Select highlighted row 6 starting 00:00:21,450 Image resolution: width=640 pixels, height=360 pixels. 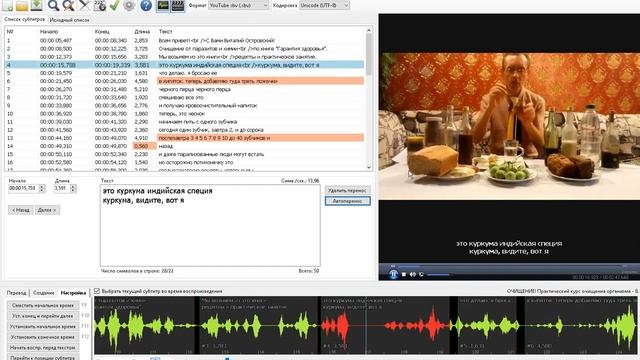pyautogui.click(x=184, y=81)
